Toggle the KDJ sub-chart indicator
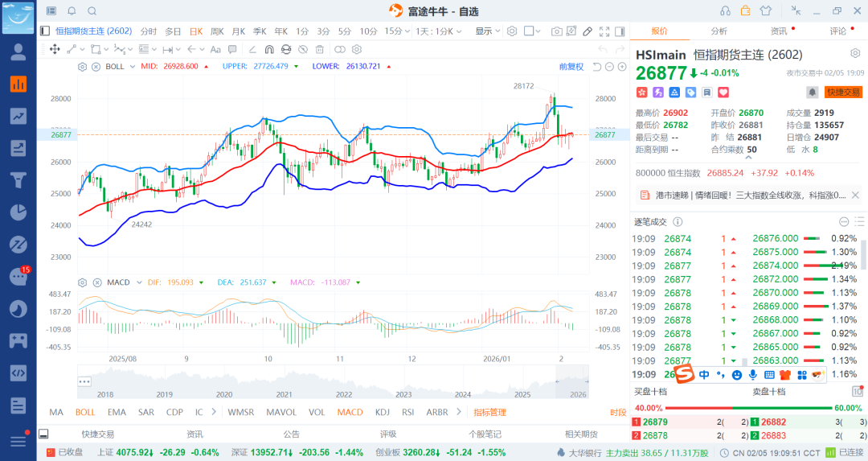The image size is (868, 461). 382,412
